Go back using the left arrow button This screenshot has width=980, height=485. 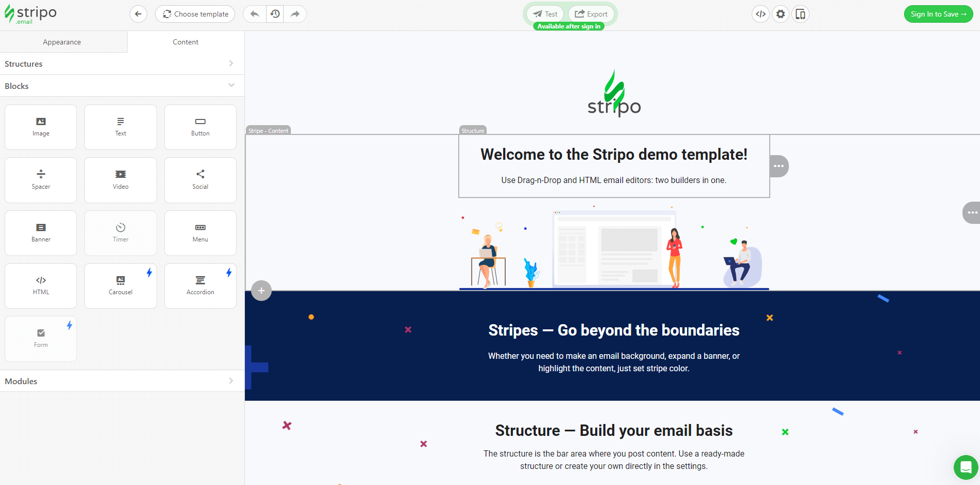click(x=138, y=14)
